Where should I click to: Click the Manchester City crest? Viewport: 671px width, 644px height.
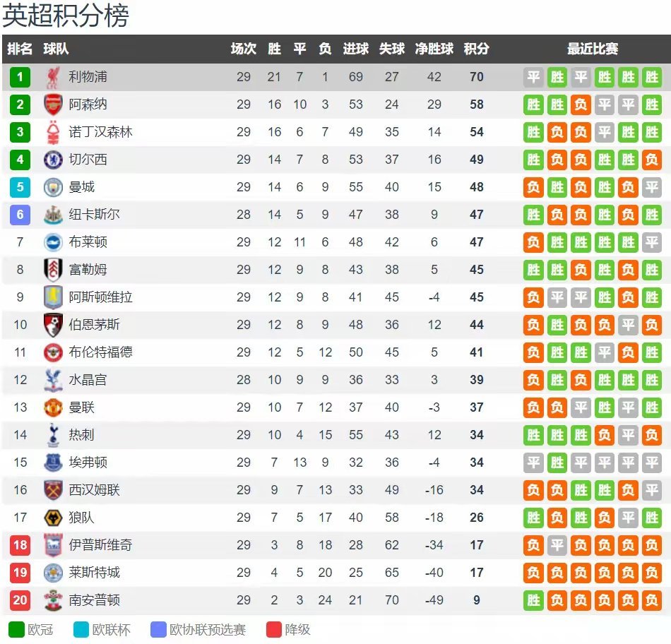point(53,187)
